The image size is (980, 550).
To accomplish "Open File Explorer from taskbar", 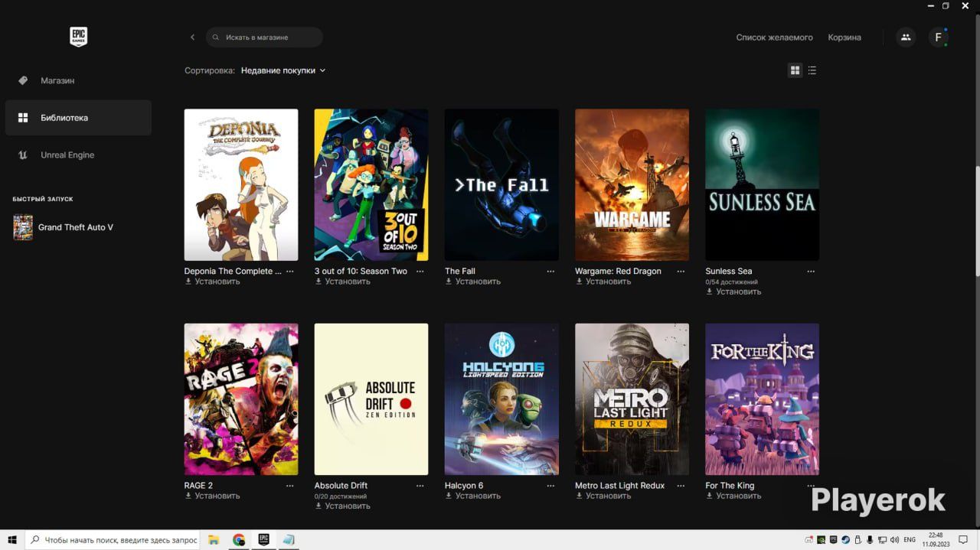I will click(x=214, y=540).
